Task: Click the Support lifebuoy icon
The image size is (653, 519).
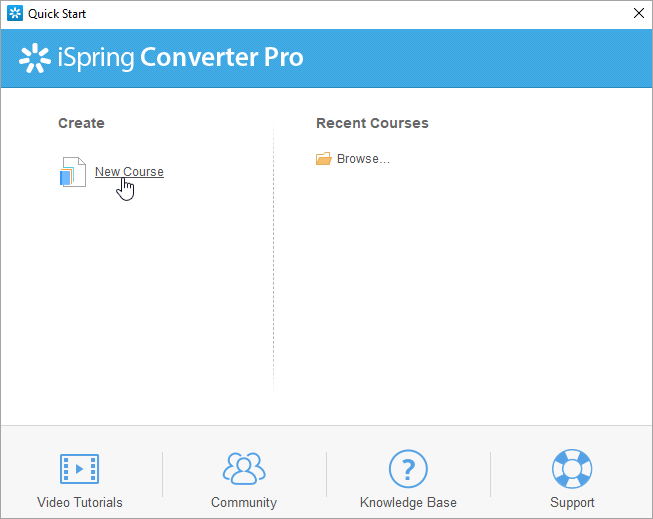Action: click(x=572, y=469)
